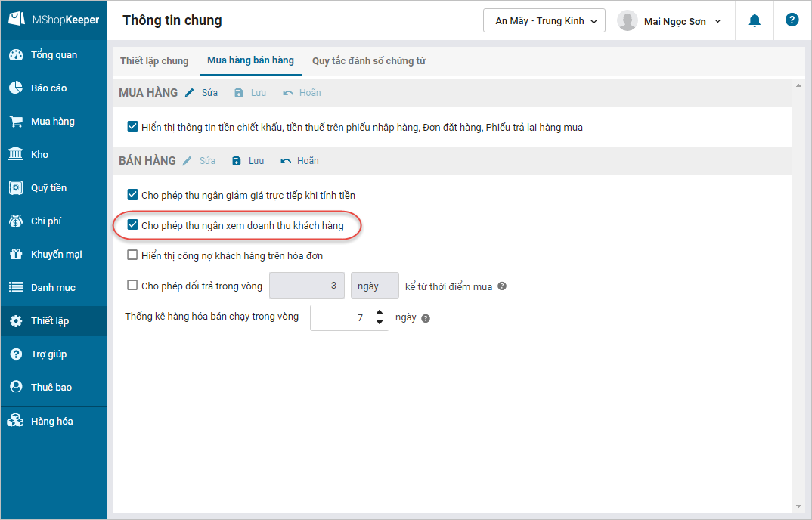
Task: Click the Chi phí money bag icon
Action: coord(16,221)
